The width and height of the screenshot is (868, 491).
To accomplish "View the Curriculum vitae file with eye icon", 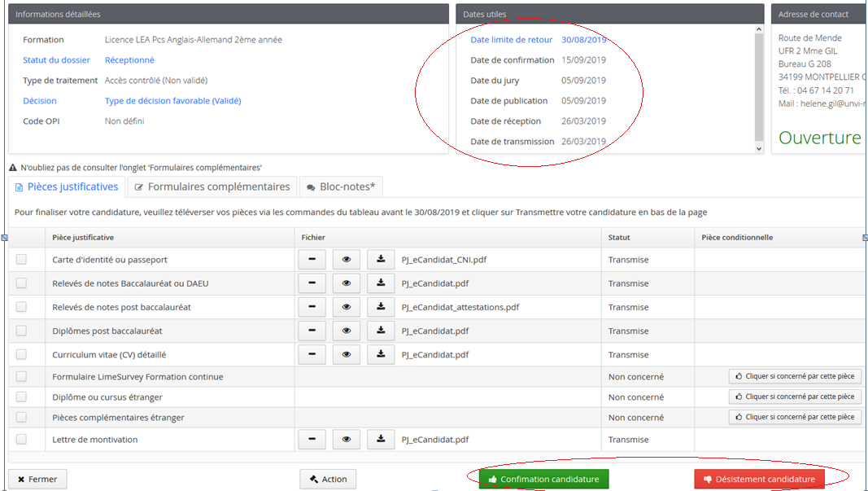I will pos(347,354).
